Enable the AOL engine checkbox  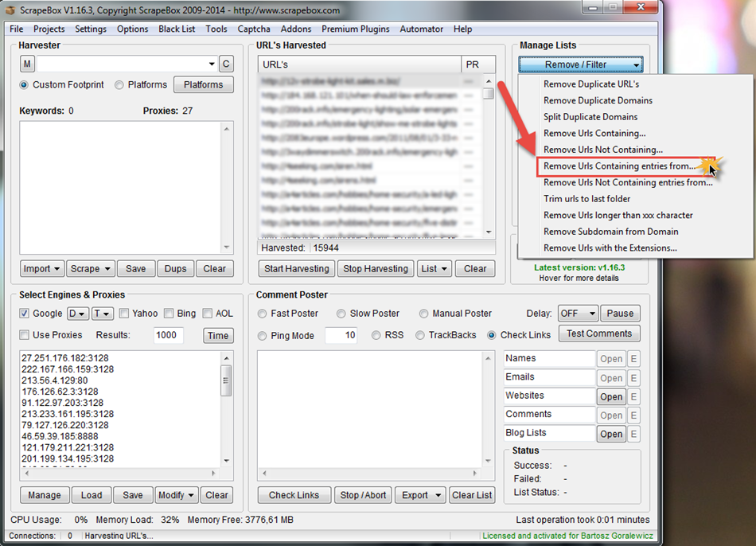208,314
